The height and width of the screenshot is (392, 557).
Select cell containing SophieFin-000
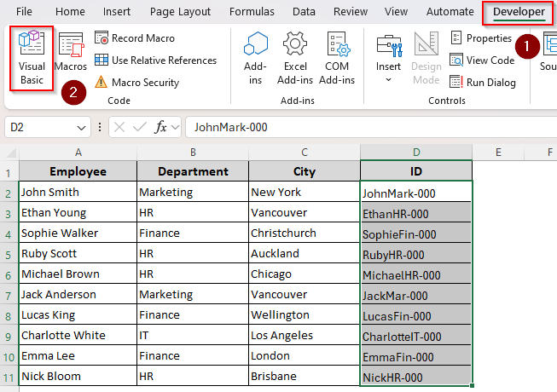click(x=416, y=233)
